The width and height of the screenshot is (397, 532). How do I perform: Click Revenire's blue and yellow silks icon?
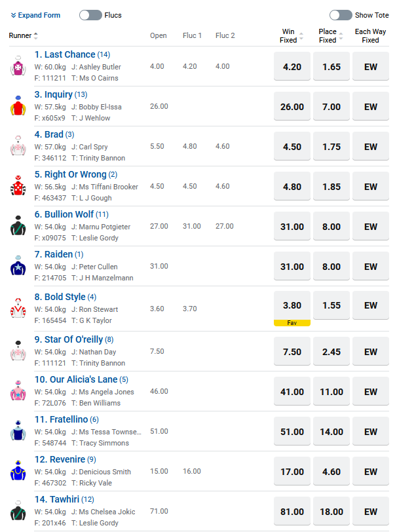tap(17, 471)
